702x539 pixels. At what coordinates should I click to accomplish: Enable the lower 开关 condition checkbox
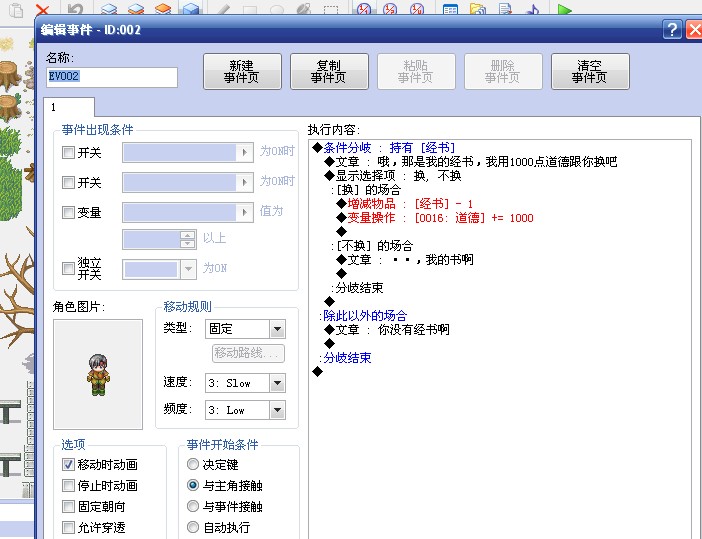coord(68,182)
